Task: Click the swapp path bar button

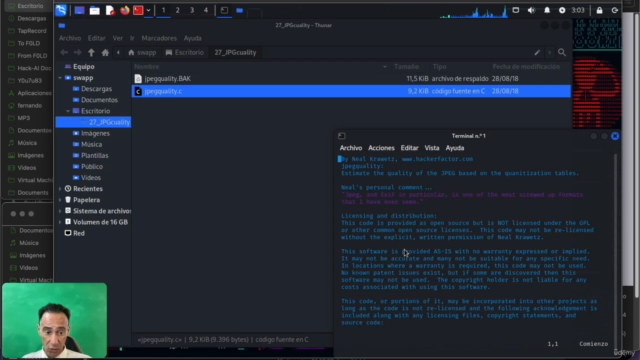Action: point(142,52)
